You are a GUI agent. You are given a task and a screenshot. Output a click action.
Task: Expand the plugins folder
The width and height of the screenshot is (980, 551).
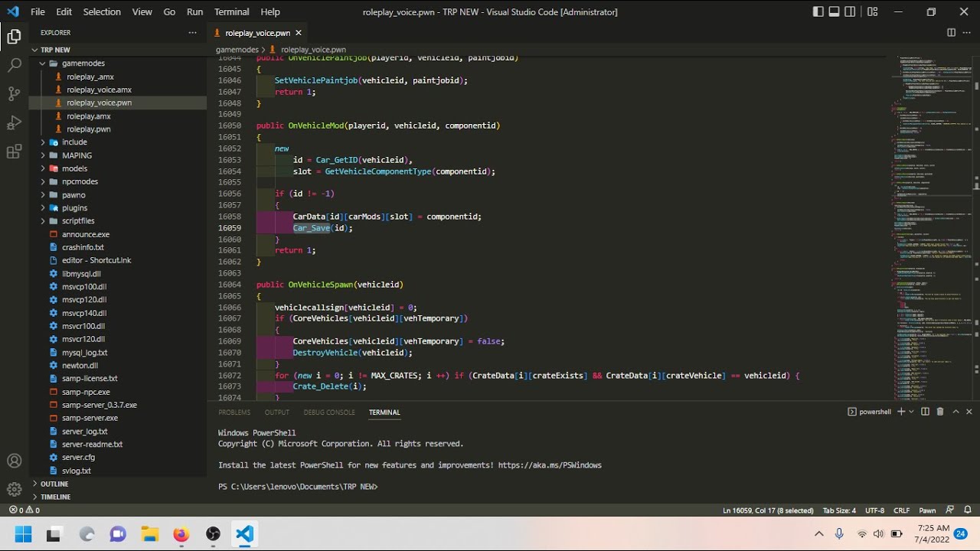point(118,208)
